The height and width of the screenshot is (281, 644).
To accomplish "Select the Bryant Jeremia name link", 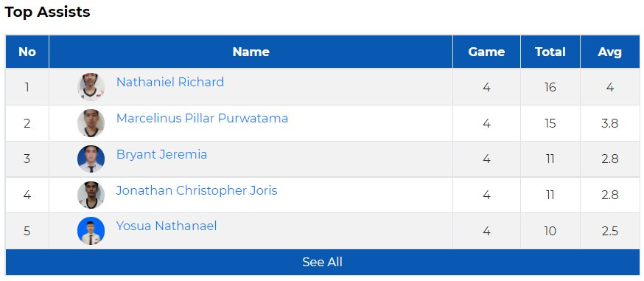I will coord(161,154).
